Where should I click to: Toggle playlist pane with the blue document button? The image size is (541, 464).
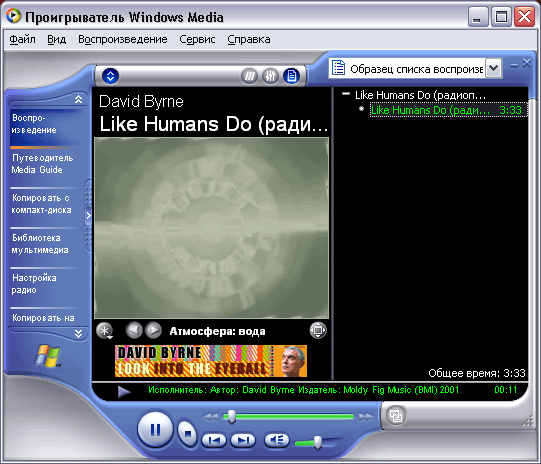click(292, 76)
